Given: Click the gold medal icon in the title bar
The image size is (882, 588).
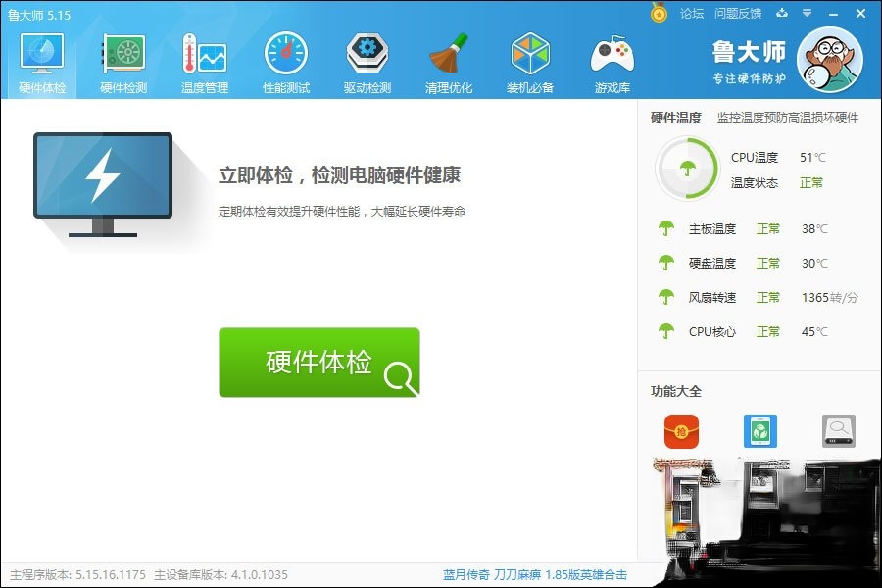Looking at the screenshot, I should click(x=659, y=13).
